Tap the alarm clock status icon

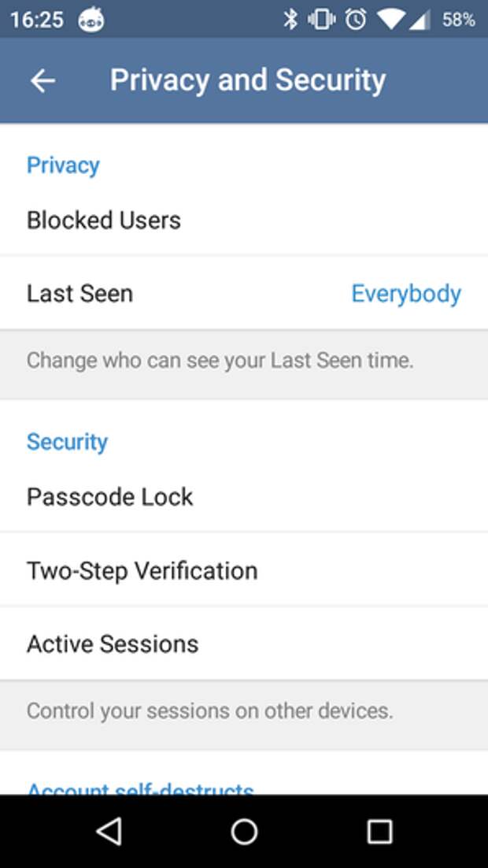pyautogui.click(x=355, y=20)
